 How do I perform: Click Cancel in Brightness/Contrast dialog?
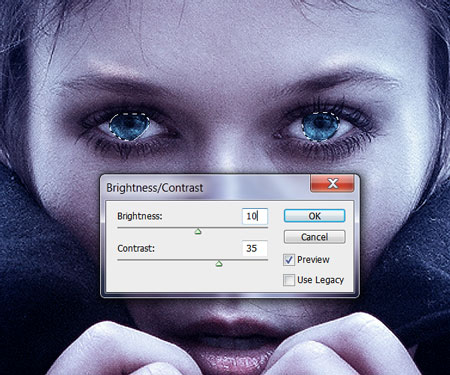(314, 237)
